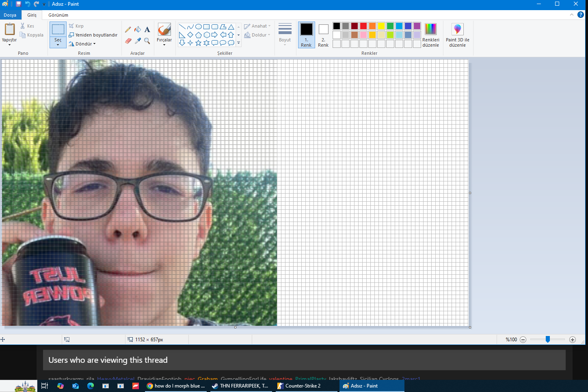Select the Magnifier tool
The image size is (588, 392).
147,41
